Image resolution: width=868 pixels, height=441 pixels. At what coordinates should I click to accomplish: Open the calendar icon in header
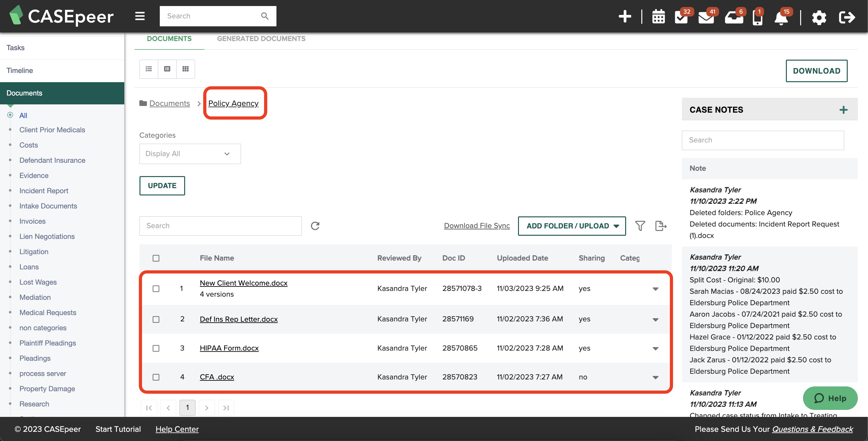coord(658,17)
